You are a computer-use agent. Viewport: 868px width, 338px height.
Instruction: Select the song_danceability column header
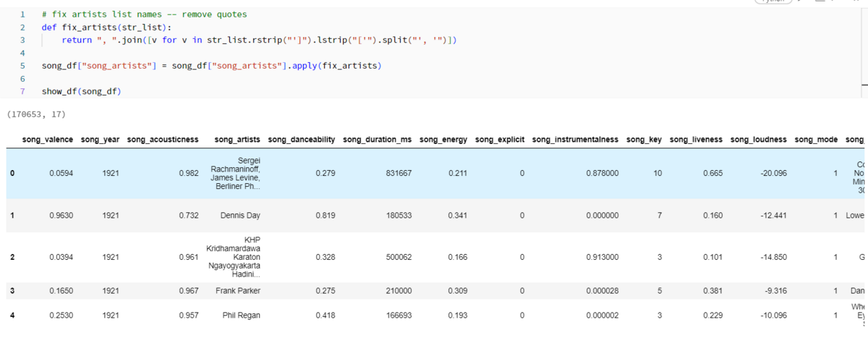pos(301,139)
